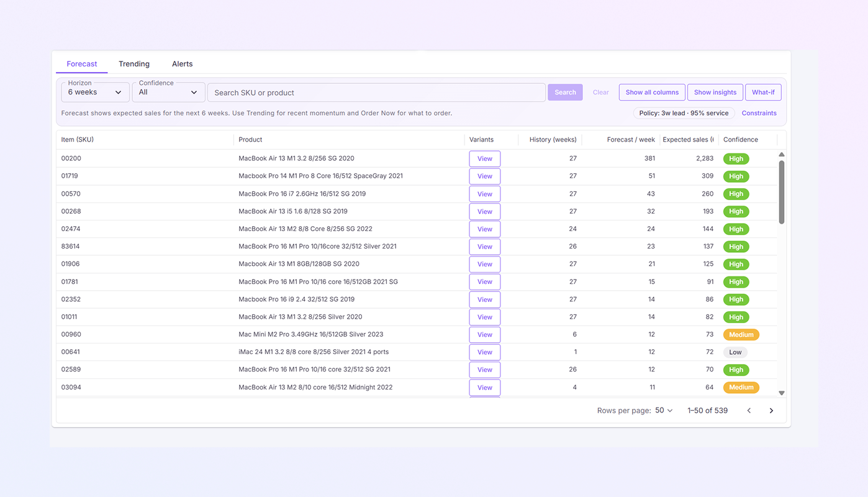Click the Clear button

point(600,92)
